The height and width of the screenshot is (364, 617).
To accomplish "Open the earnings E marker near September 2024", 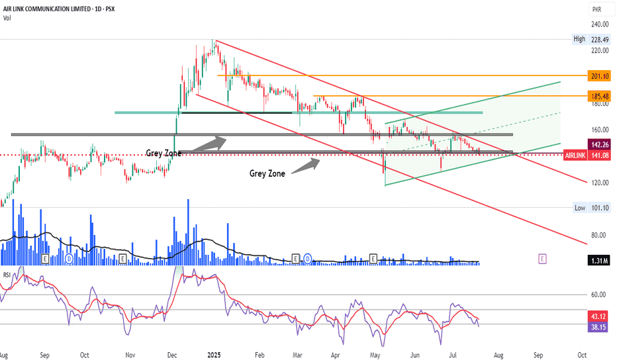I will (45, 259).
